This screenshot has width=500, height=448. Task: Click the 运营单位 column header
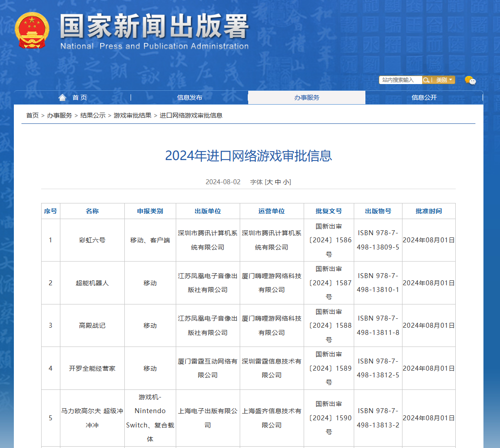point(271,211)
